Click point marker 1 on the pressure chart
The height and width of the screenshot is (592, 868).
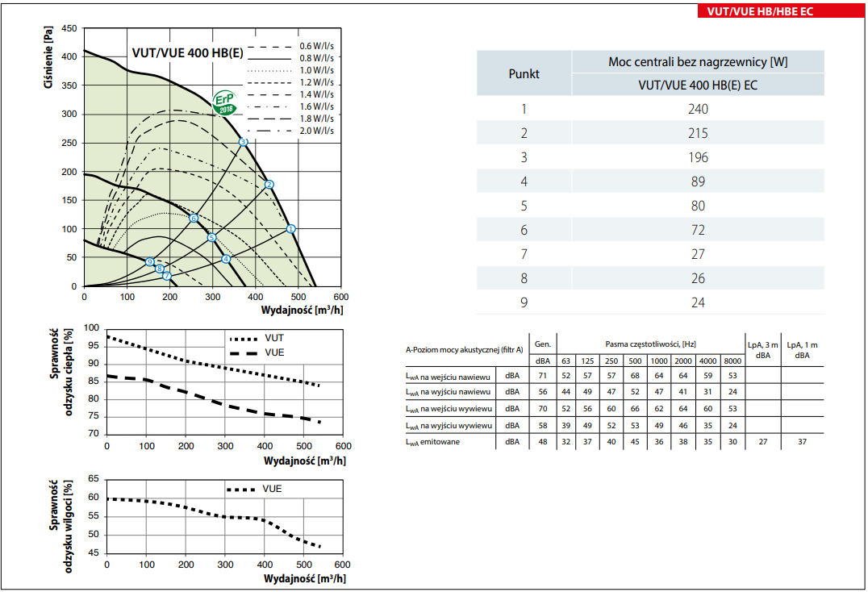[x=290, y=228]
